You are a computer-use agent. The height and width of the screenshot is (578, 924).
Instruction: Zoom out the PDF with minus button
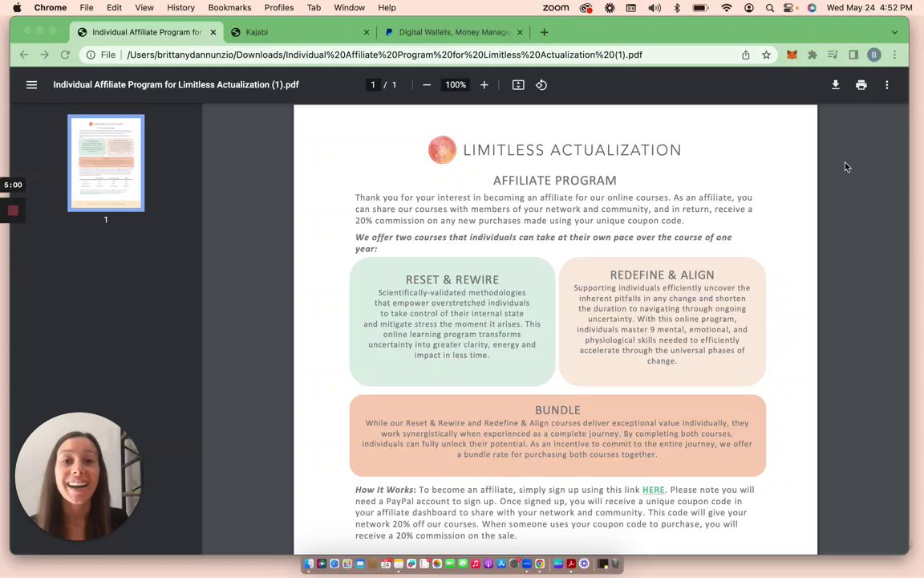(x=427, y=85)
